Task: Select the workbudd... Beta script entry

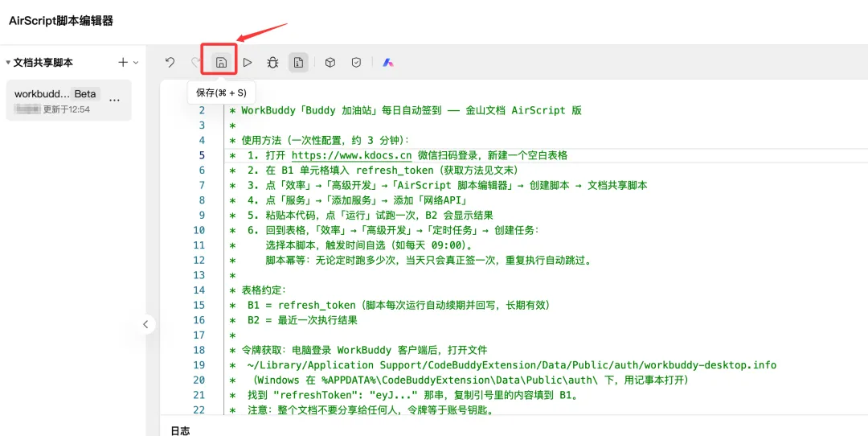Action: tap(68, 101)
